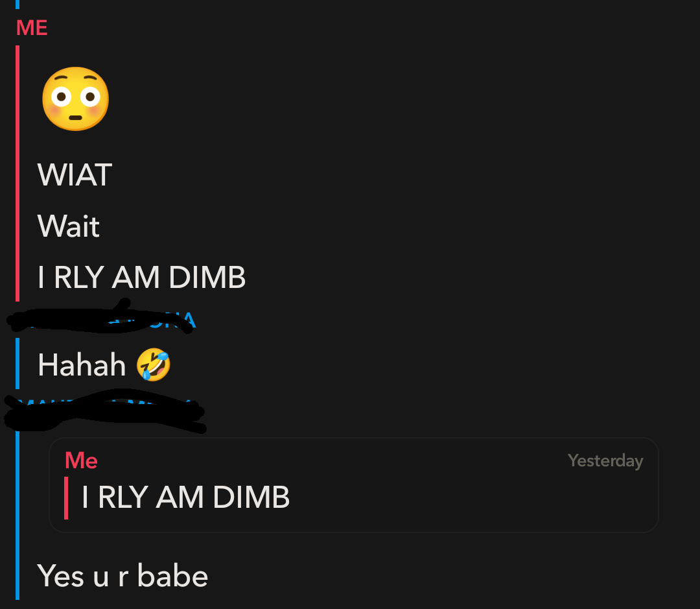
Task: Click the scribbled-out sender name above Hahah
Action: [x=102, y=318]
